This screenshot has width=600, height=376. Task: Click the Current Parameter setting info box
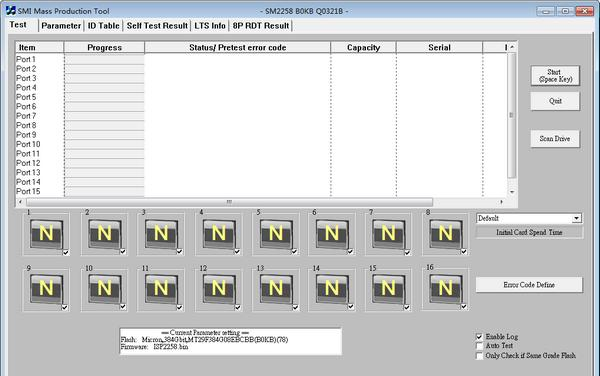click(x=231, y=341)
